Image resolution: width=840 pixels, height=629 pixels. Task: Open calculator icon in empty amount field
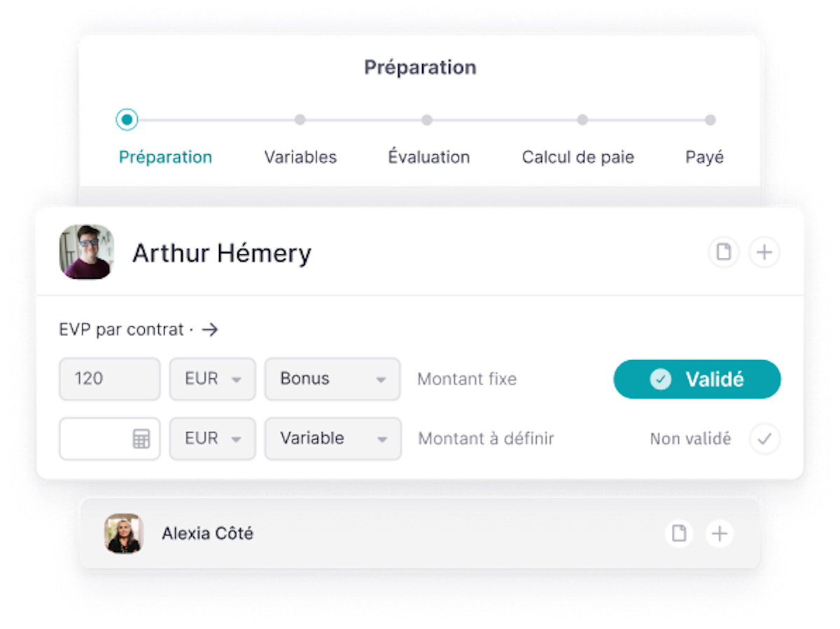[141, 439]
